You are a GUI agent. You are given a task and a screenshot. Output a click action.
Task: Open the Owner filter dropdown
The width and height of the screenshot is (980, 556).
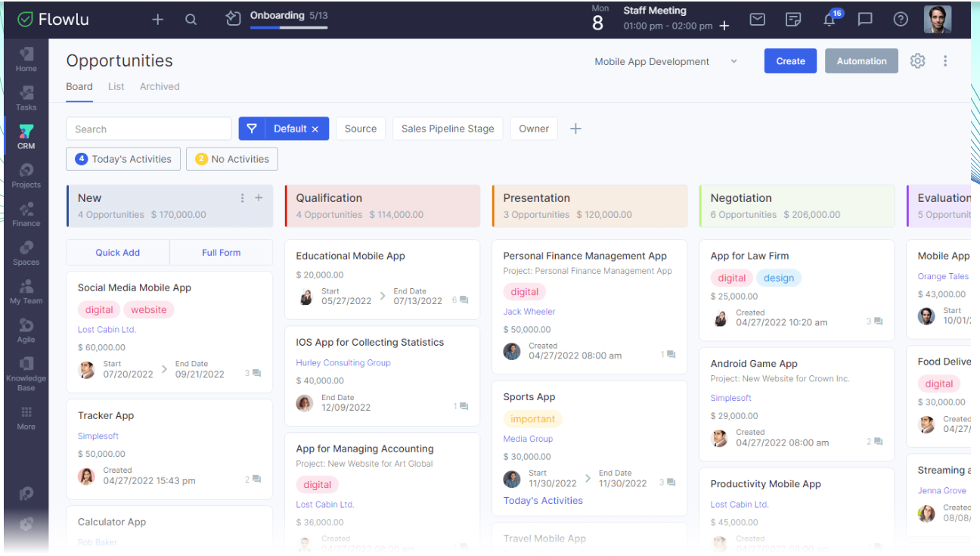click(534, 129)
